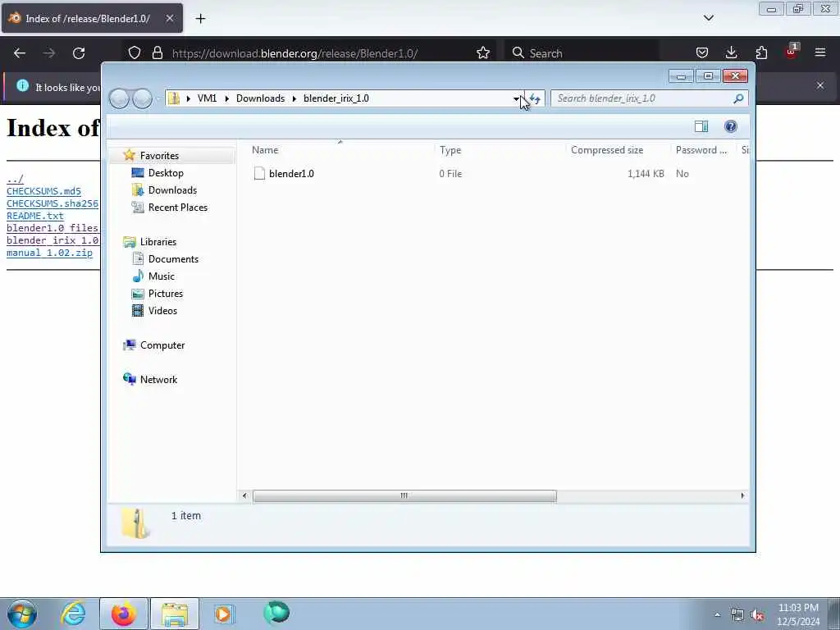840x630 pixels.
Task: Click blender_irix_1.0 breadcrumb segment
Action: pyautogui.click(x=336, y=98)
